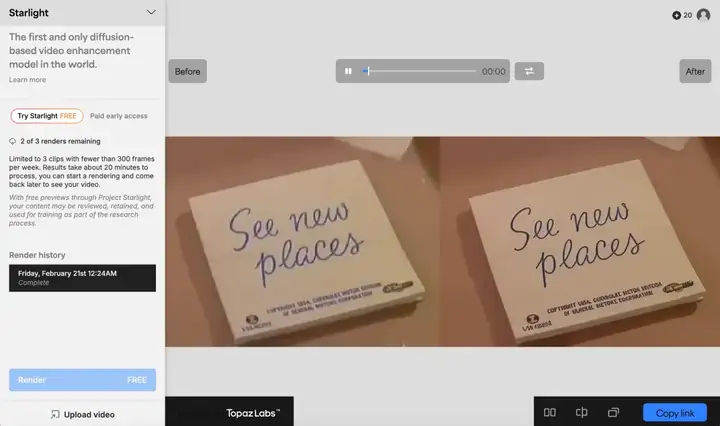
Task: Click the Upload video icon
Action: pos(55,414)
